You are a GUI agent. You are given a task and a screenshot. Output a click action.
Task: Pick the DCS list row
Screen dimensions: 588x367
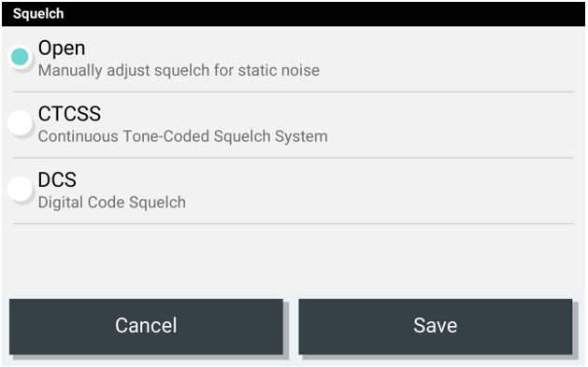click(294, 191)
